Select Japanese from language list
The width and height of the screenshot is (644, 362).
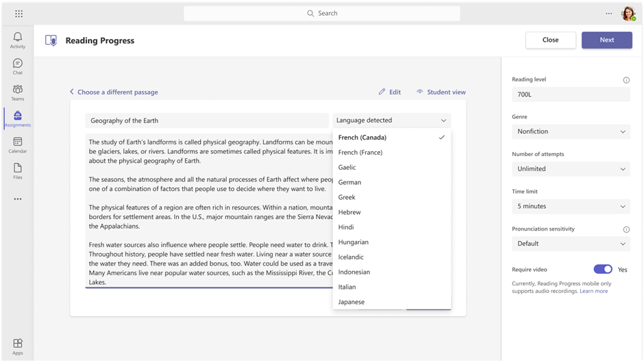(x=392, y=302)
